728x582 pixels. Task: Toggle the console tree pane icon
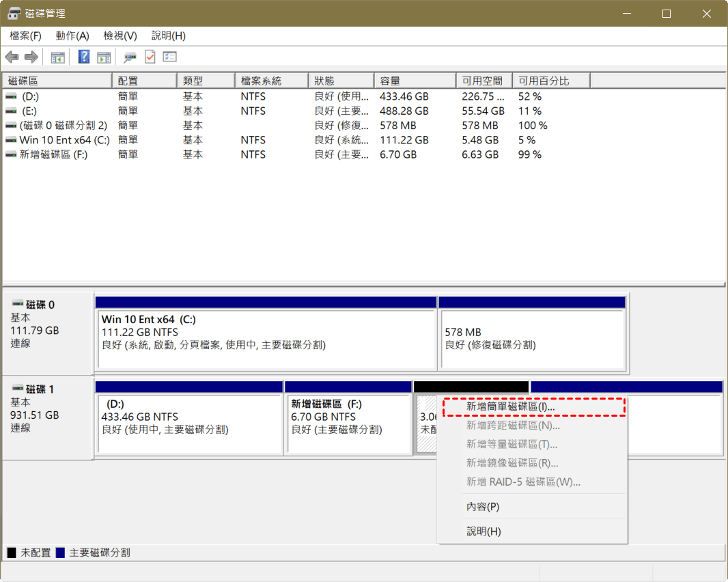coord(58,57)
